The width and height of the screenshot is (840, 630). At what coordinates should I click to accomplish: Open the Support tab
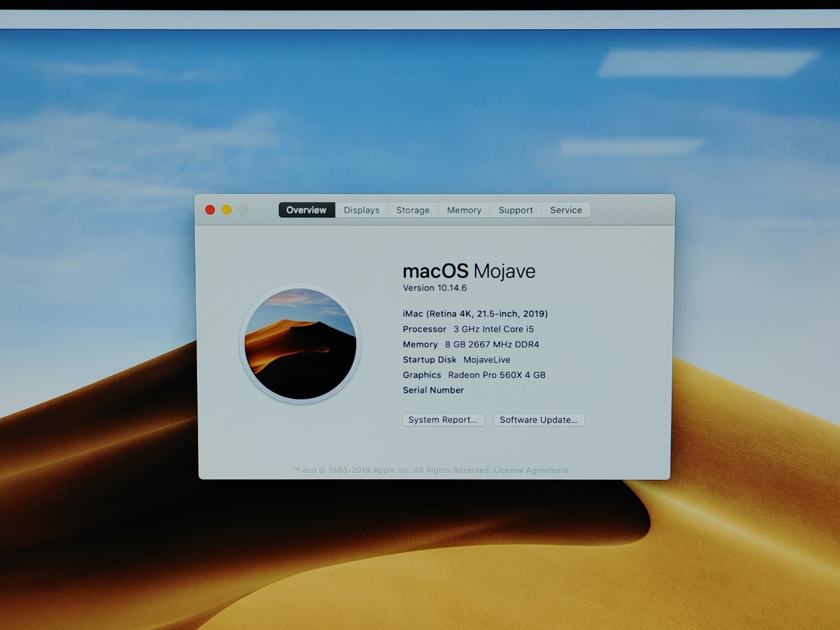tap(515, 210)
